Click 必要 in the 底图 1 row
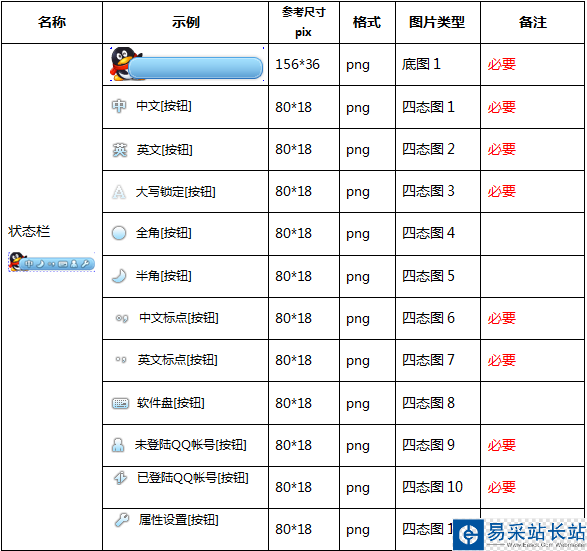The image size is (587, 551). click(502, 64)
